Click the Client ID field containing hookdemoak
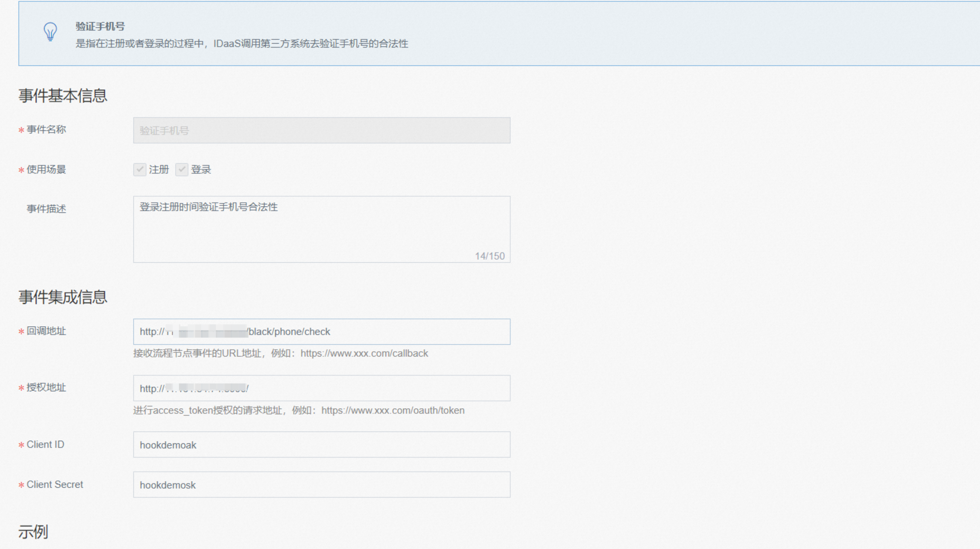Image resolution: width=980 pixels, height=549 pixels. pos(321,444)
